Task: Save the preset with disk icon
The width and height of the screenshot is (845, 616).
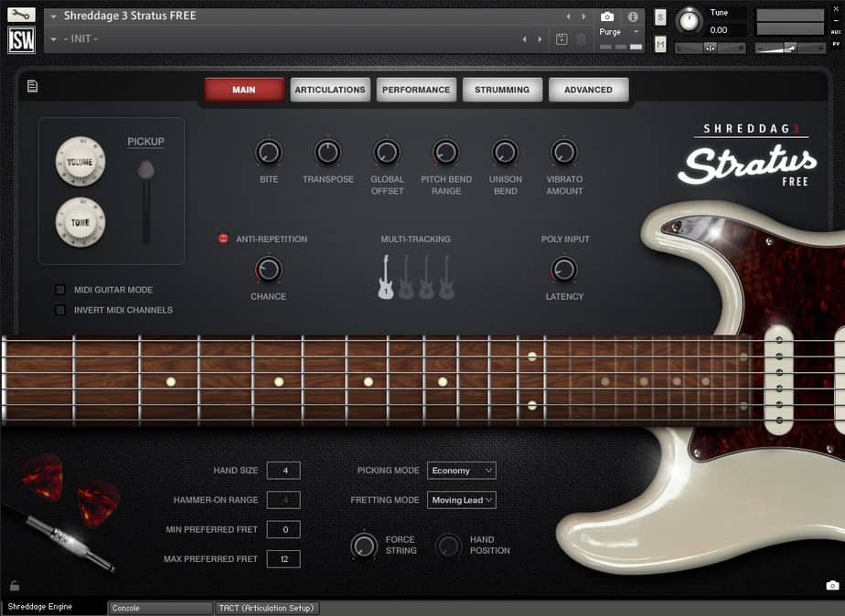Action: click(x=561, y=39)
